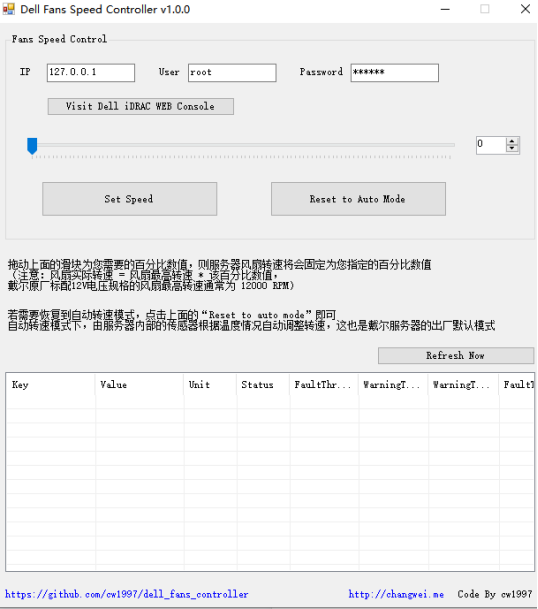Image resolution: width=538 pixels, height=609 pixels.
Task: Click the FaultThr... column header
Action: tap(324, 385)
